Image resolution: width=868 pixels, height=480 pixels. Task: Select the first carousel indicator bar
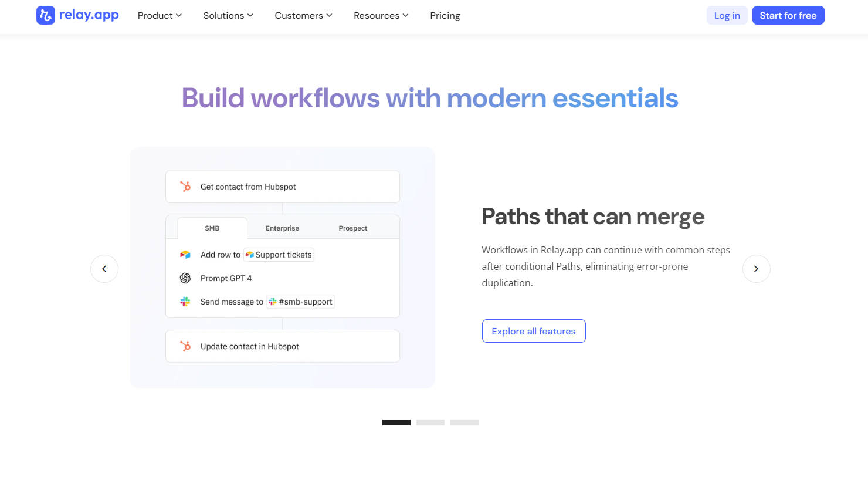(396, 422)
